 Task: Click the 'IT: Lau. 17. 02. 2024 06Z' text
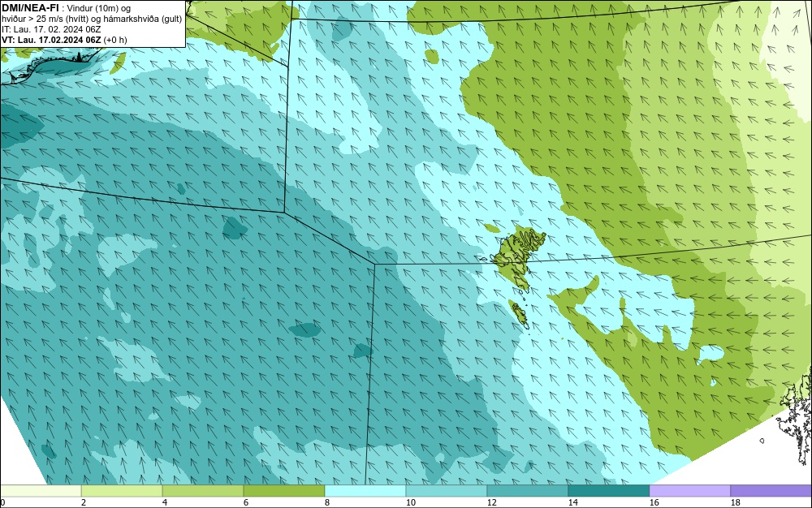(51, 29)
